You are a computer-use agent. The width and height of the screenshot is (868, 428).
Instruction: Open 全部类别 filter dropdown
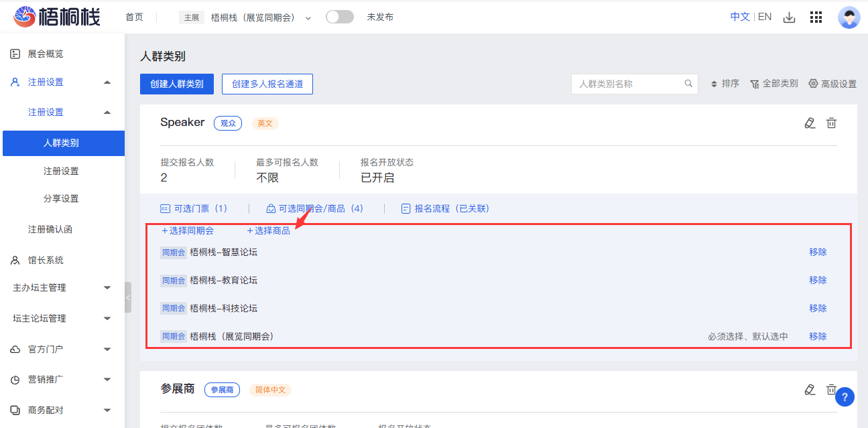click(773, 84)
